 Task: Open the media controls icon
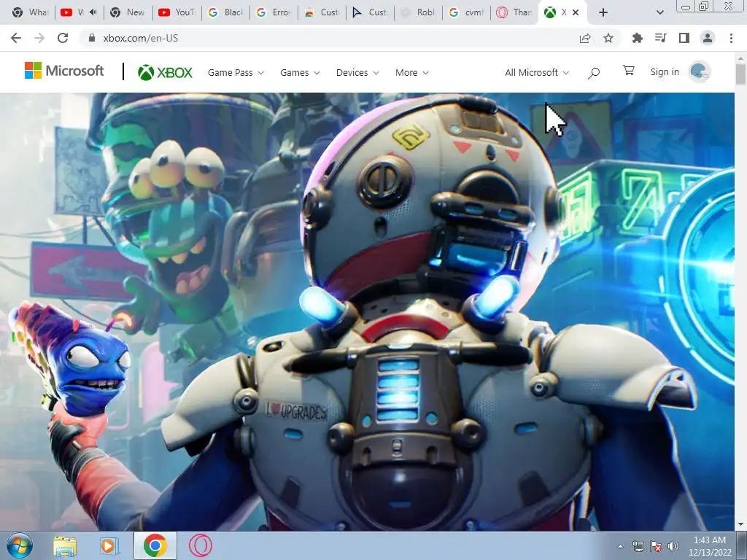click(x=660, y=38)
